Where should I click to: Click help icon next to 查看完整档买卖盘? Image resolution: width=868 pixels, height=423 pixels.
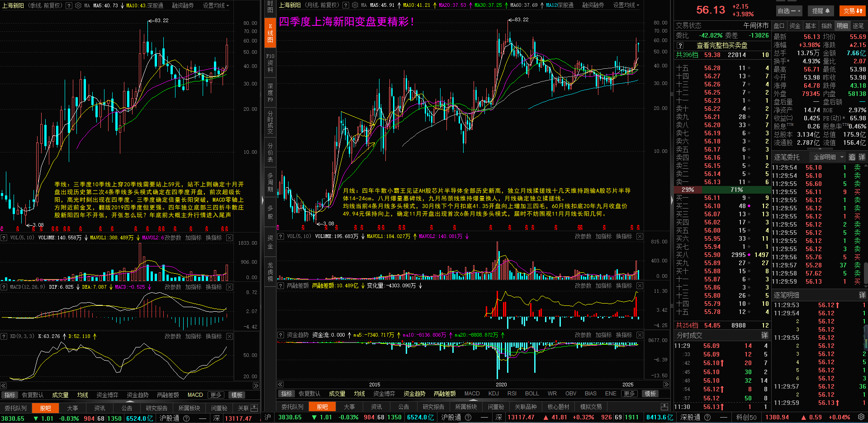(x=680, y=45)
